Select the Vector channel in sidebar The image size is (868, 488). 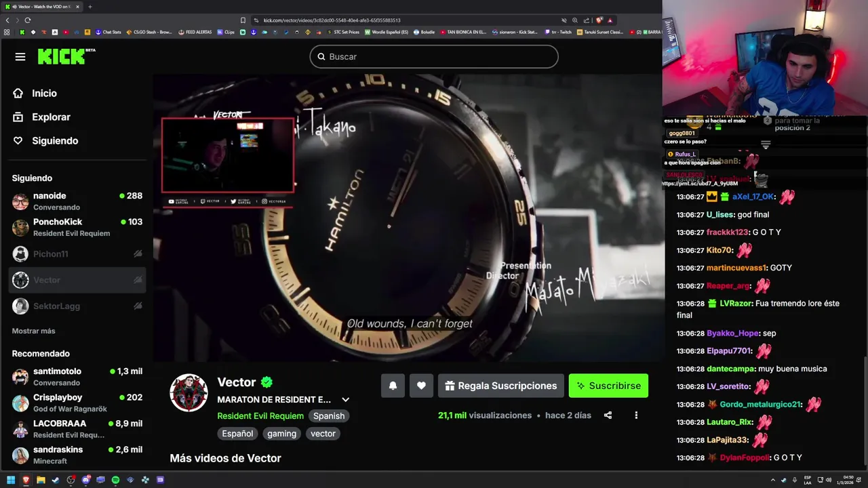tap(77, 280)
